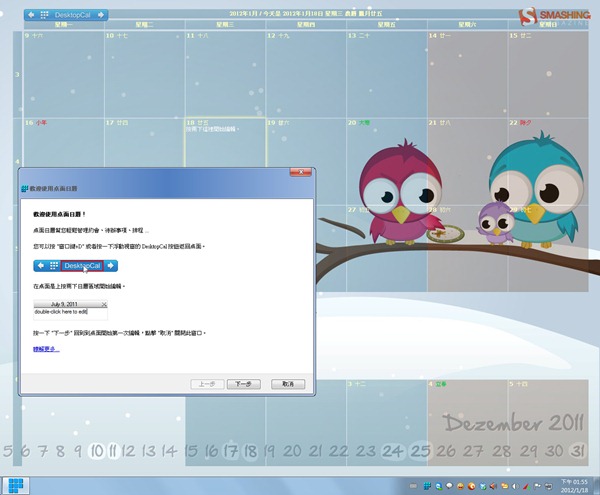Click red speaker icon in system tray
The height and width of the screenshot is (495, 600).
(x=493, y=486)
